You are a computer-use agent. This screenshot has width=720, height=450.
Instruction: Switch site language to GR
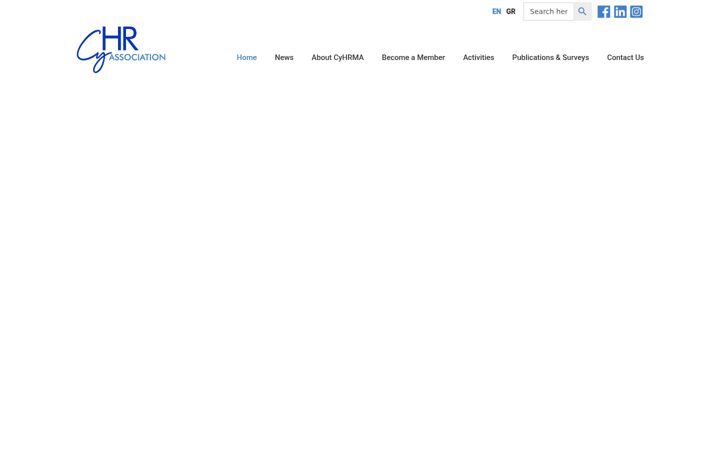coord(511,11)
